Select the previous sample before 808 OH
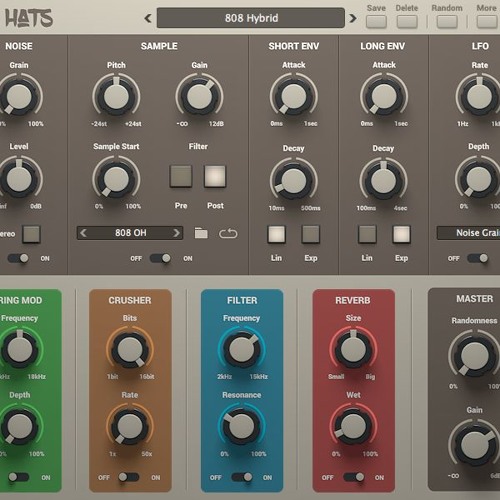The height and width of the screenshot is (500, 500). tap(84, 233)
